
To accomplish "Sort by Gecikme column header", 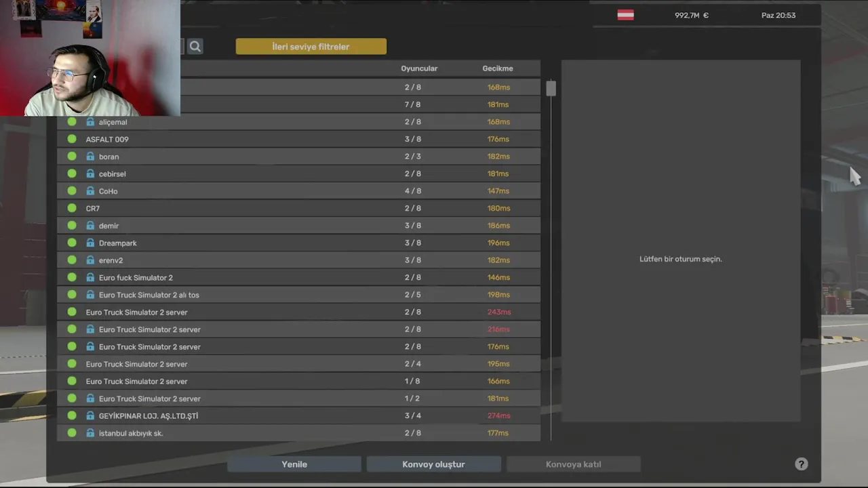I will (498, 68).
